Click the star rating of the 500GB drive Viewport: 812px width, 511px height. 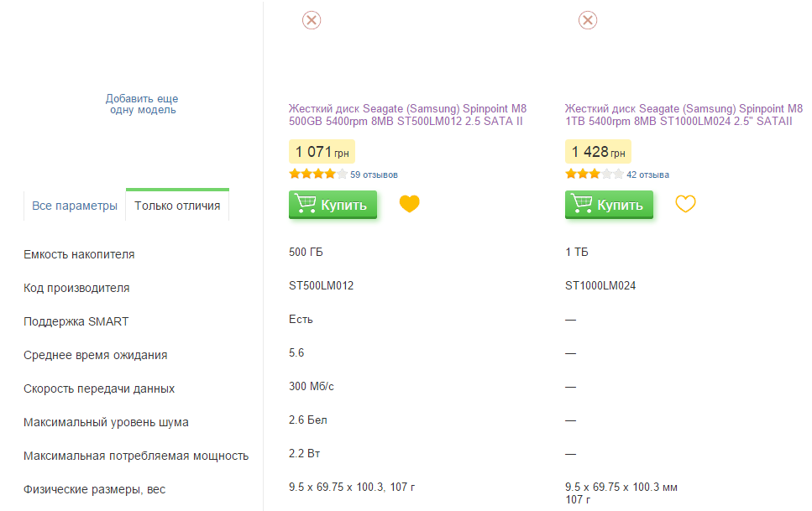tap(318, 174)
